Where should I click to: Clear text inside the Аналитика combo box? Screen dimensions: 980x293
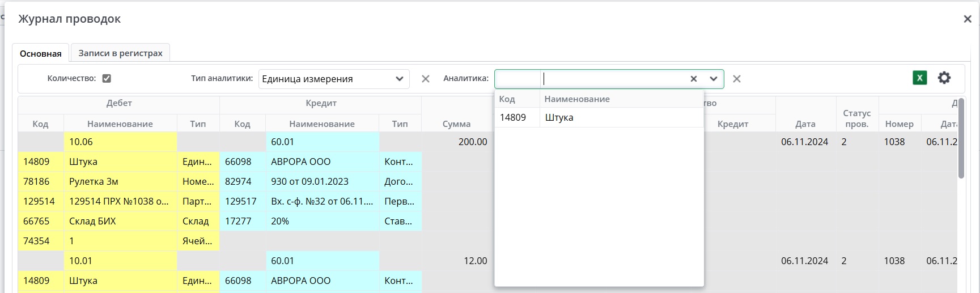pyautogui.click(x=693, y=79)
